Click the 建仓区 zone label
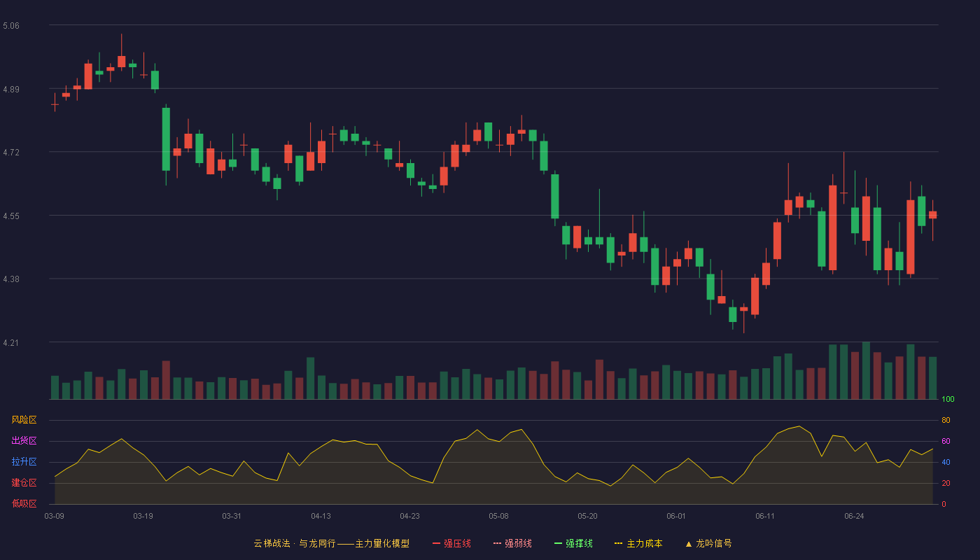This screenshot has width=980, height=560. coord(24,483)
